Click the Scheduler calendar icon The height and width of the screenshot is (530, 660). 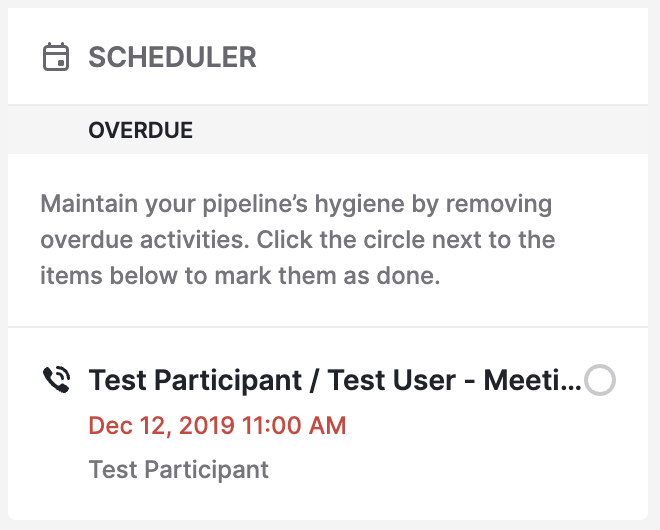tap(56, 57)
